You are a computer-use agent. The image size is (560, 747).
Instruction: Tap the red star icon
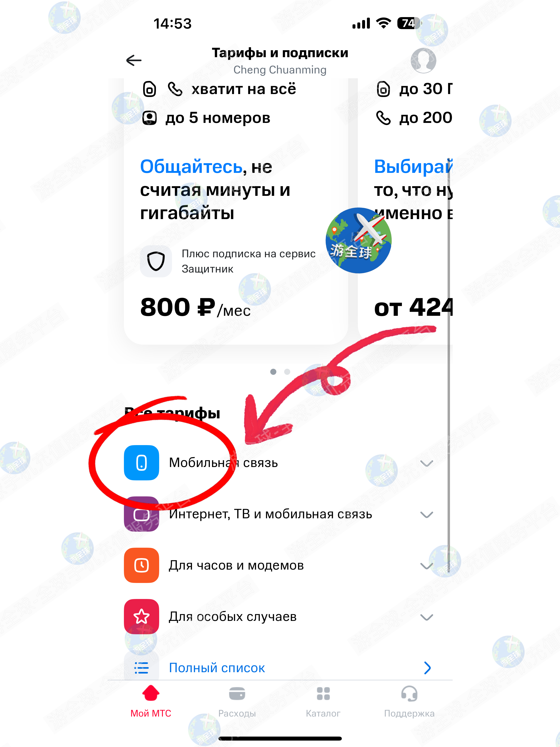[142, 617]
